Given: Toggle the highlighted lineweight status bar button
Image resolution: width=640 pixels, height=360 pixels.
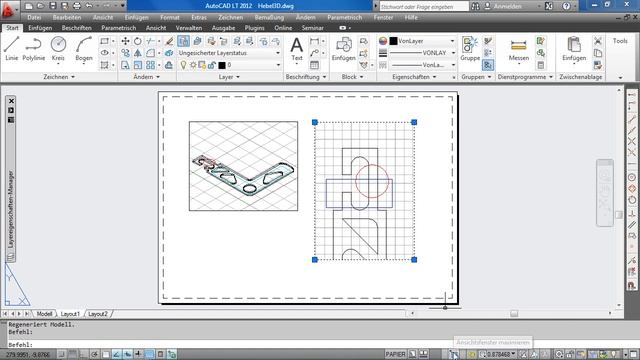Looking at the screenshot, I should 150,354.
